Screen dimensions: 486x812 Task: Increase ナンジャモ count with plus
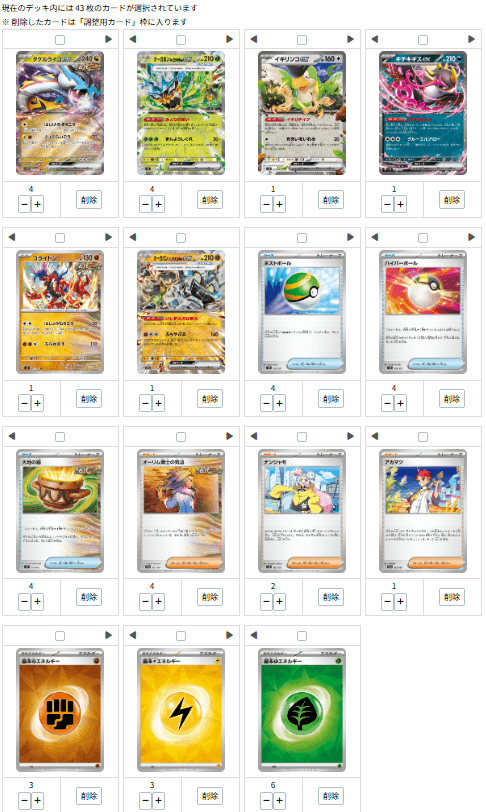point(279,601)
